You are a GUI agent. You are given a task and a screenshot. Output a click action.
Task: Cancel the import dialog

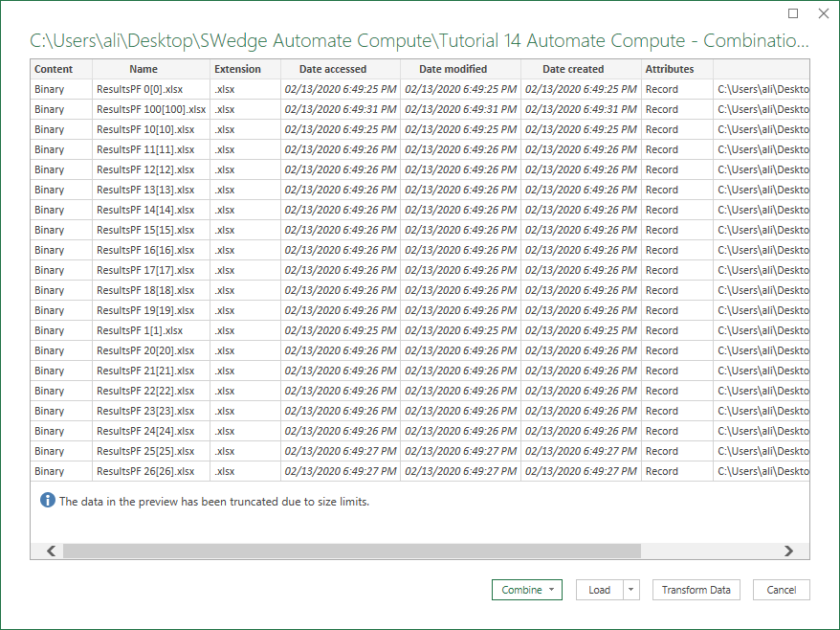tap(781, 590)
